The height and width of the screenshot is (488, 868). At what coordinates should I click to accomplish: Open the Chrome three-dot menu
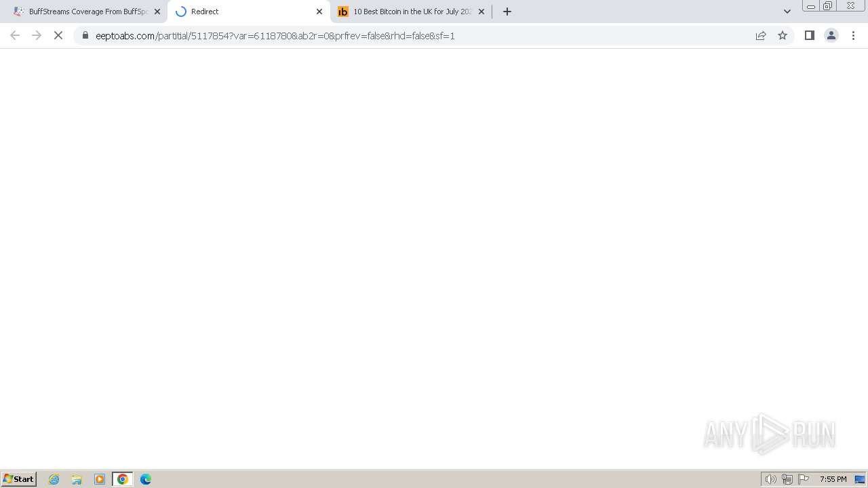(853, 35)
